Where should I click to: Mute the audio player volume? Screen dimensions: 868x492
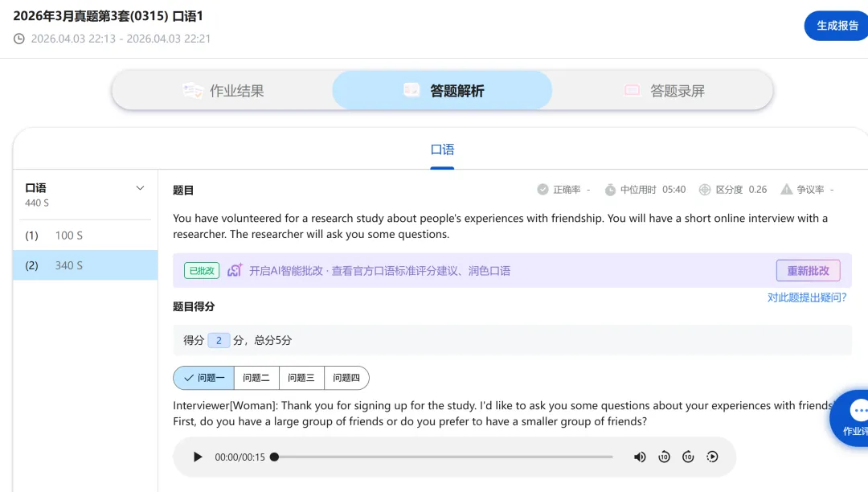pyautogui.click(x=640, y=456)
